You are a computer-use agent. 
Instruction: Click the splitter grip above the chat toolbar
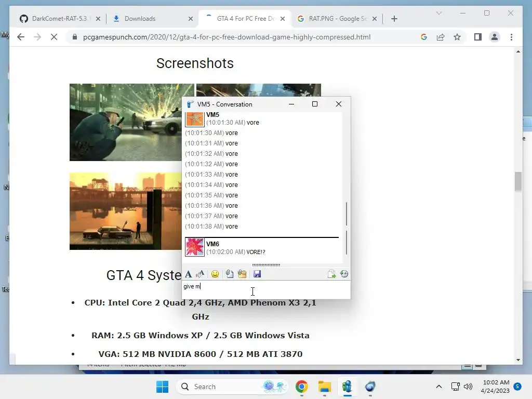click(266, 265)
